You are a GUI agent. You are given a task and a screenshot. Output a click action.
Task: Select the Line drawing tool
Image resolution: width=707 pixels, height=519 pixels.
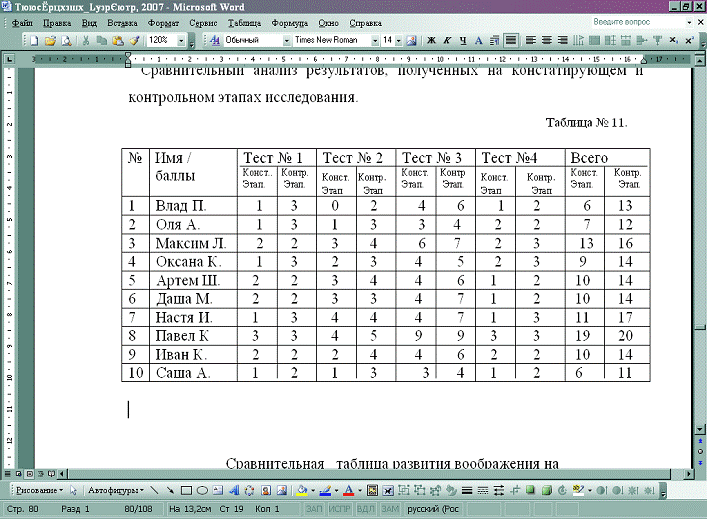pyautogui.click(x=156, y=491)
